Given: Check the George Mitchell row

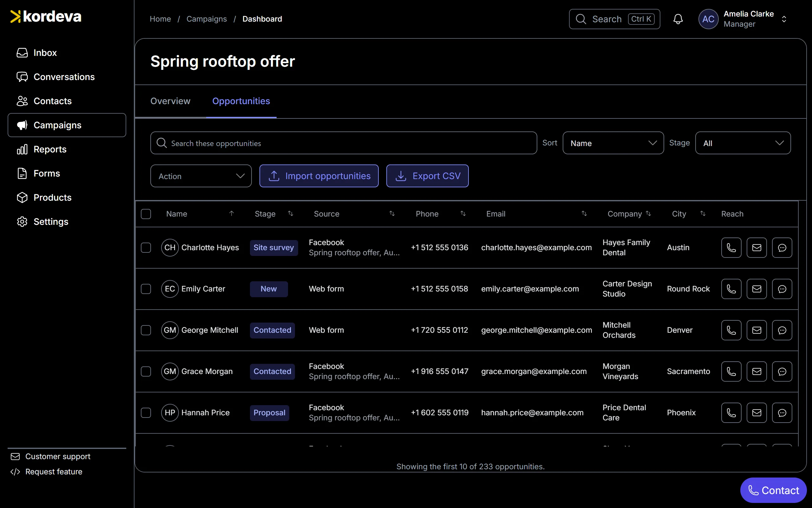Looking at the screenshot, I should [146, 330].
